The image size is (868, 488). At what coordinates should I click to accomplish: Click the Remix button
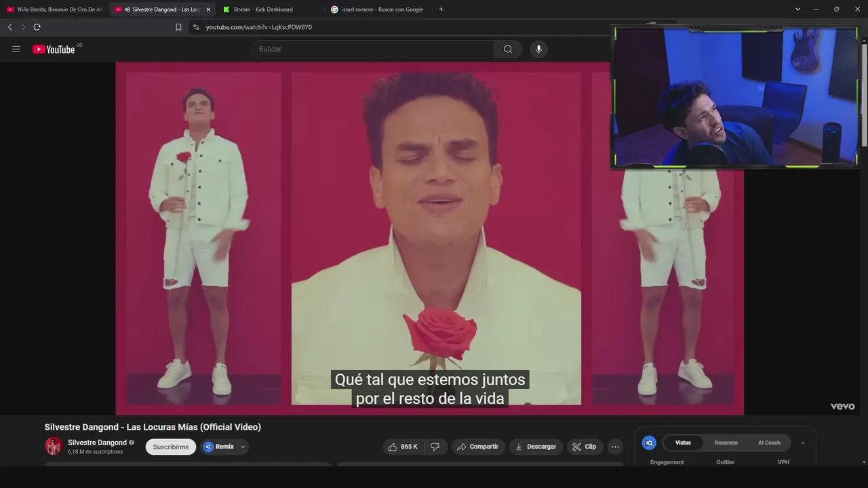(x=219, y=447)
